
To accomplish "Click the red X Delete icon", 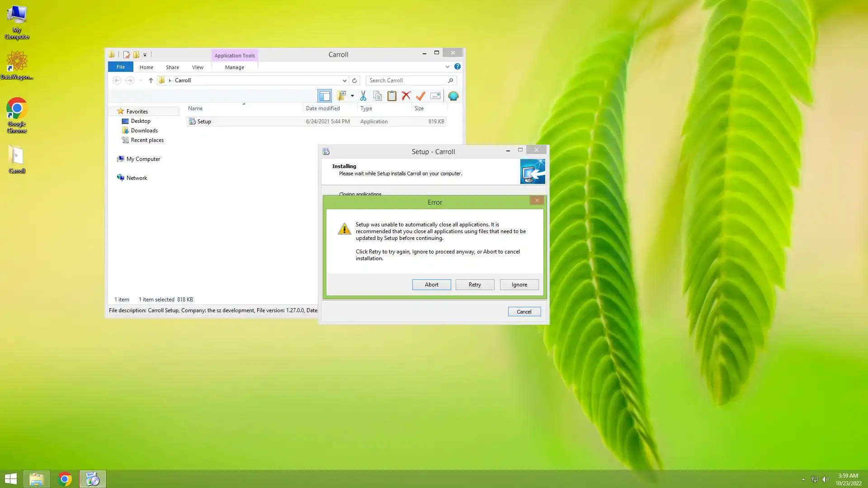I will (x=406, y=96).
